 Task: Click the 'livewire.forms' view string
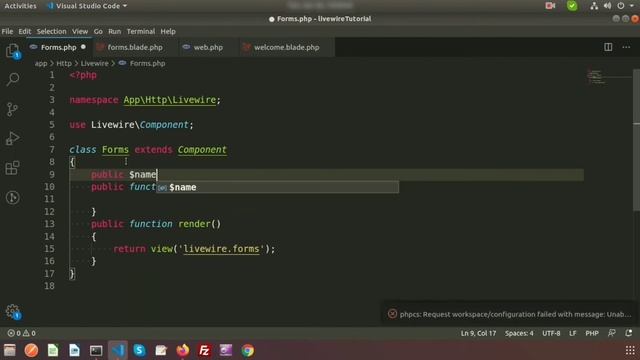point(221,249)
